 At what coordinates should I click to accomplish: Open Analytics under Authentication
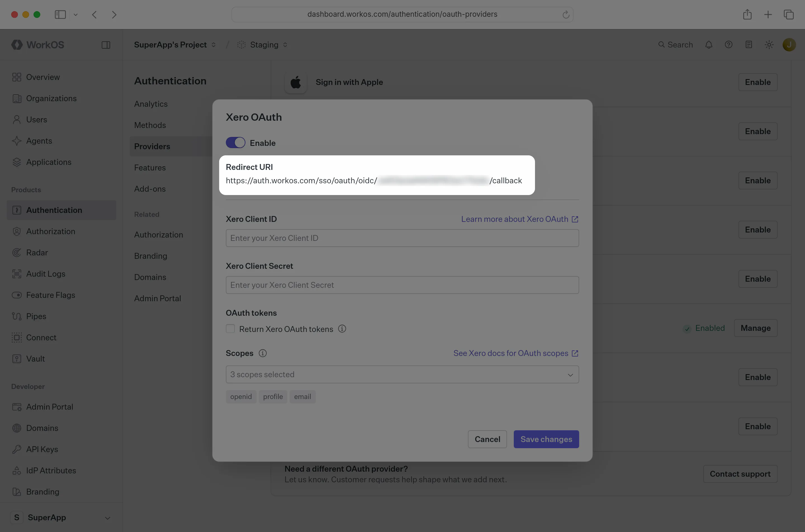click(x=151, y=104)
